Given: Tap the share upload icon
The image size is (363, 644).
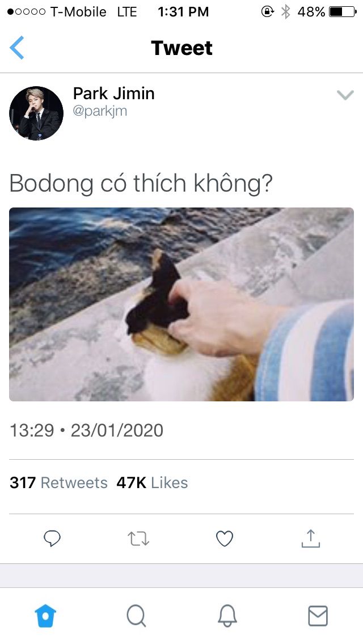Looking at the screenshot, I should [x=310, y=539].
